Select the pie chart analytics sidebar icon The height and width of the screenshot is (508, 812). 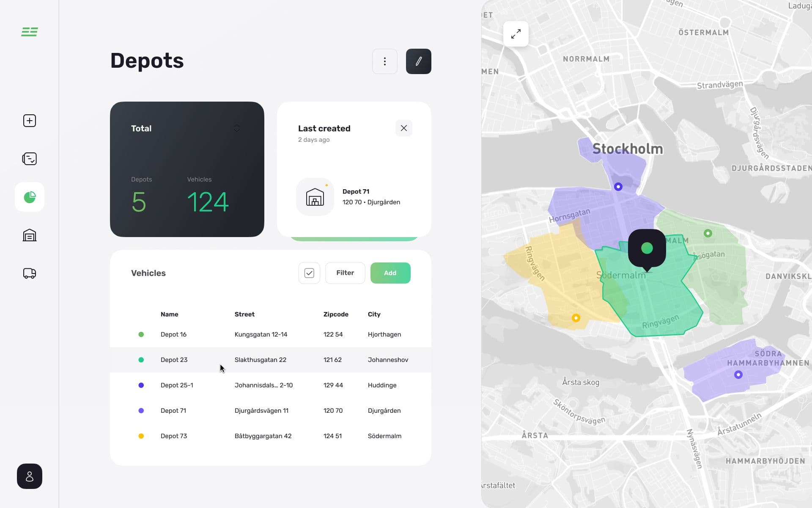coord(29,197)
